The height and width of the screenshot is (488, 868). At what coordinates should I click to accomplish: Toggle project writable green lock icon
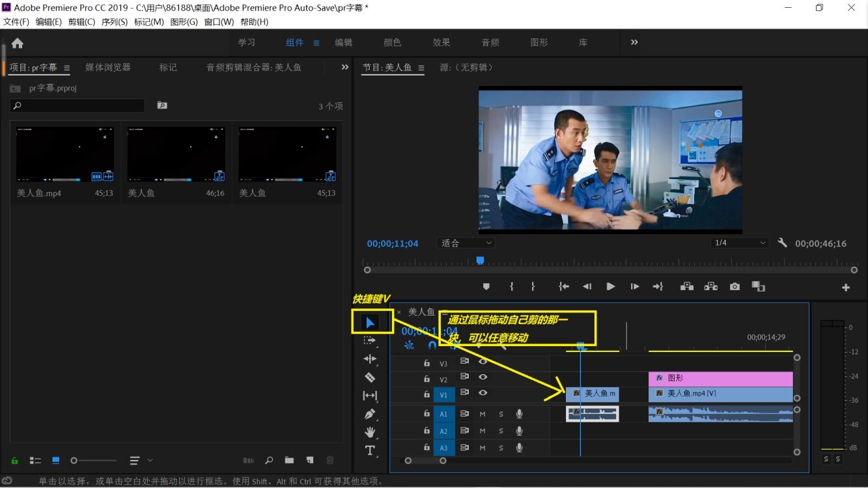(x=14, y=461)
